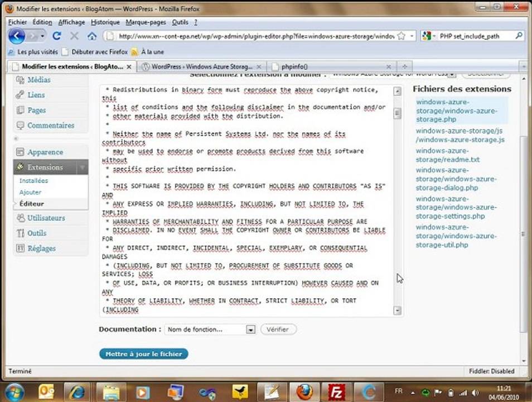This screenshot has height=402, width=532.
Task: Go to the home page icon
Action: [x=91, y=36]
